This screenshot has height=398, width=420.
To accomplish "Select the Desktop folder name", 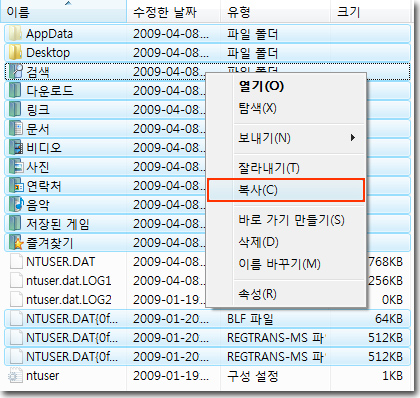I will [x=48, y=53].
